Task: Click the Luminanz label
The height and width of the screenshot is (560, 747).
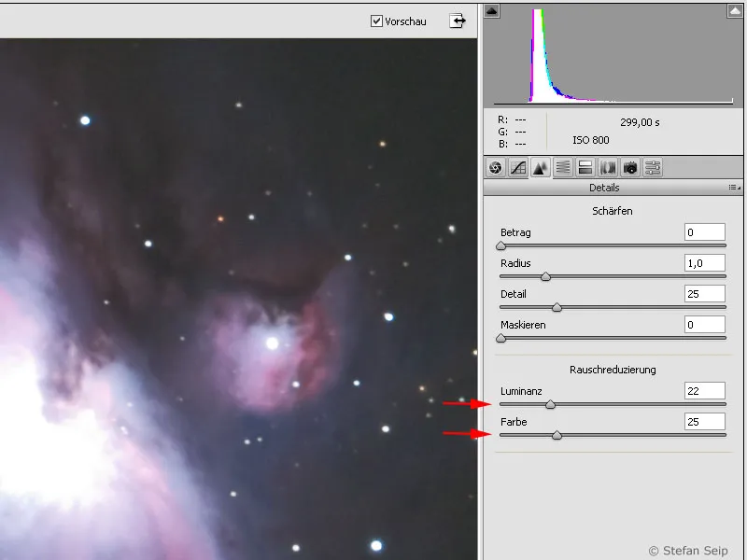Action: tap(521, 391)
